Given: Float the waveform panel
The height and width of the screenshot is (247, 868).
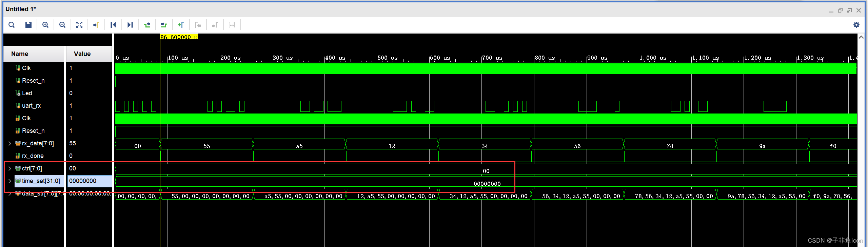Looking at the screenshot, I should (849, 11).
